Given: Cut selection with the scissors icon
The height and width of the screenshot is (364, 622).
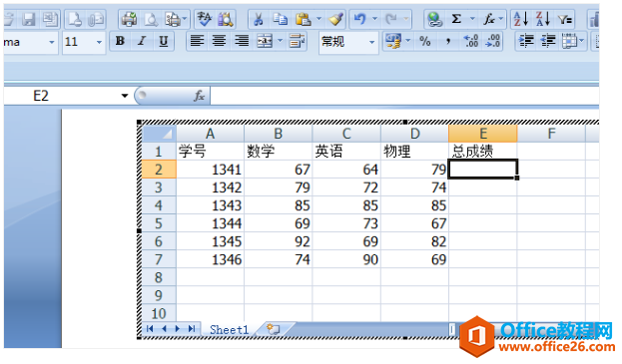Looking at the screenshot, I should pos(259,19).
